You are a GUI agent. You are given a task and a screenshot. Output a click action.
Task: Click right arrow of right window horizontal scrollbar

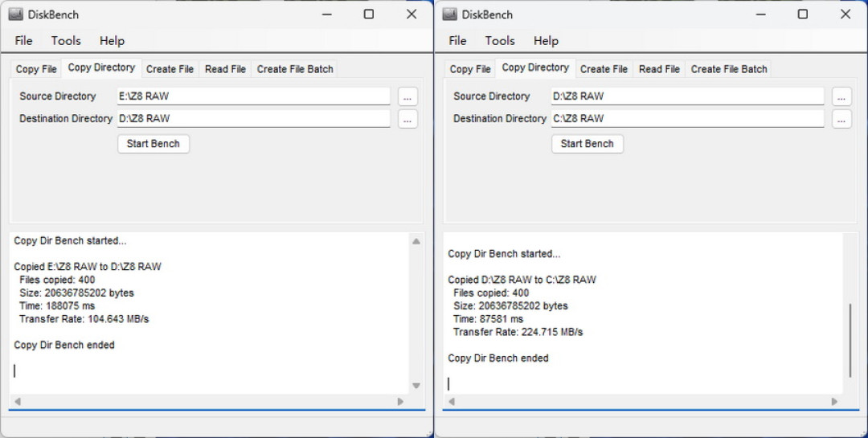834,402
